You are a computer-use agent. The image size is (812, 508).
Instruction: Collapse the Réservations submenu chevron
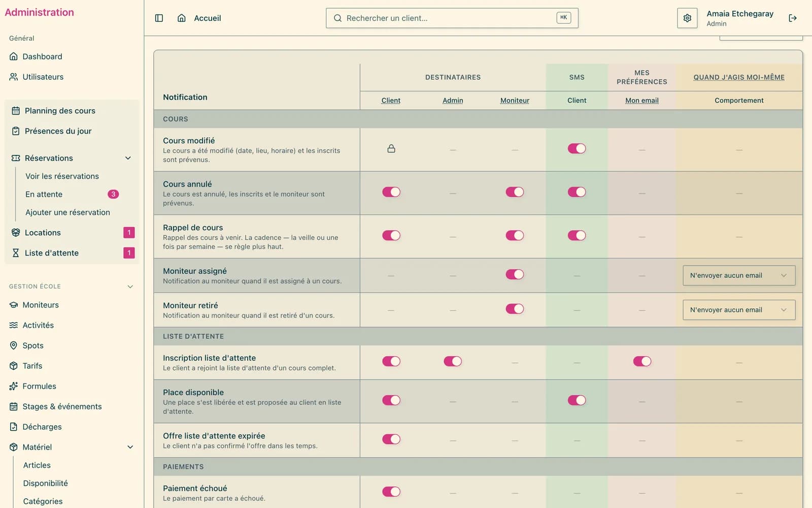click(128, 158)
